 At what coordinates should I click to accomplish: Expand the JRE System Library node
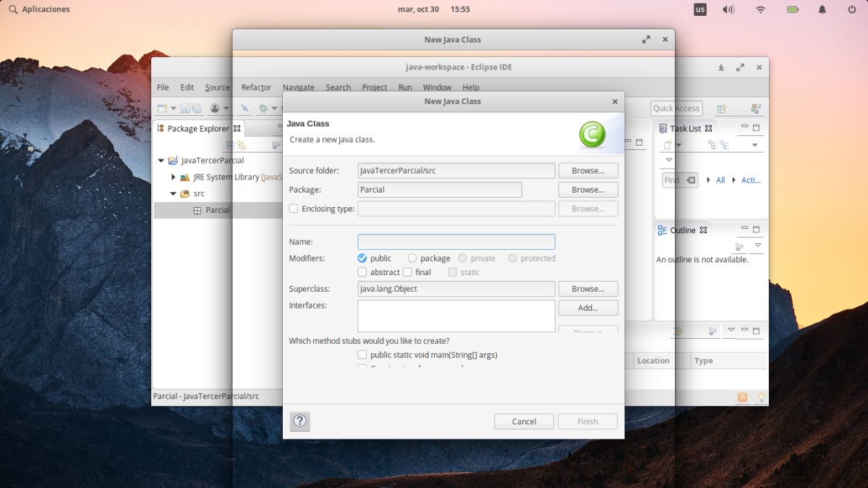174,177
